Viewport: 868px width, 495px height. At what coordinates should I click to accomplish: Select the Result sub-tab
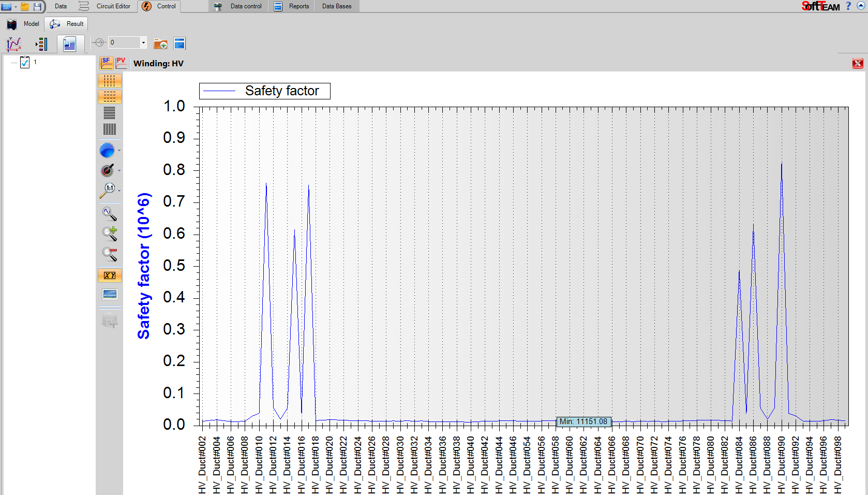(66, 24)
